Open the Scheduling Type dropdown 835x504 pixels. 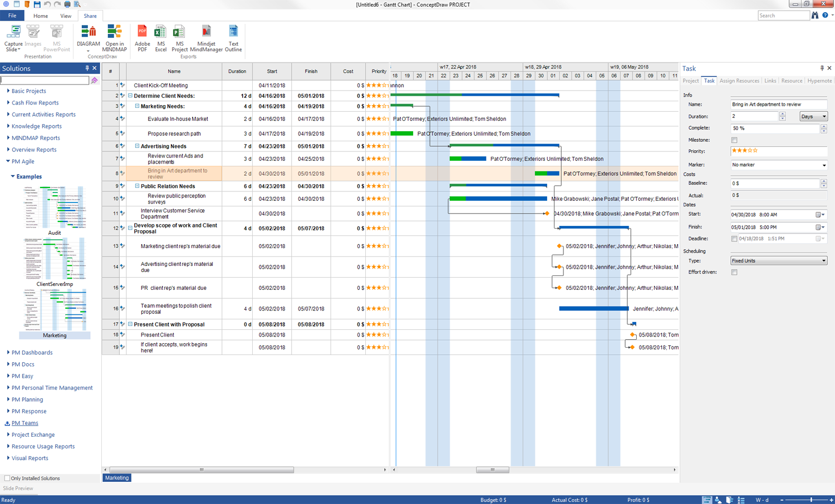(x=778, y=261)
